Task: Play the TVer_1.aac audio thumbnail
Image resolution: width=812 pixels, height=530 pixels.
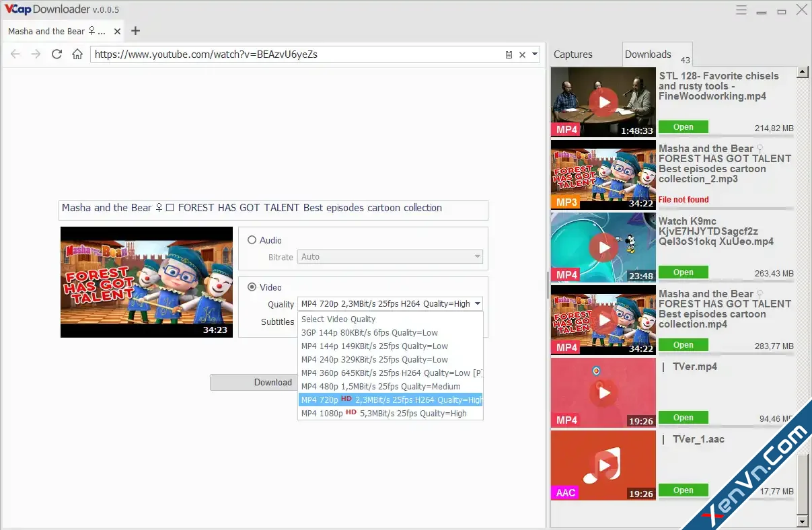Action: pyautogui.click(x=603, y=465)
